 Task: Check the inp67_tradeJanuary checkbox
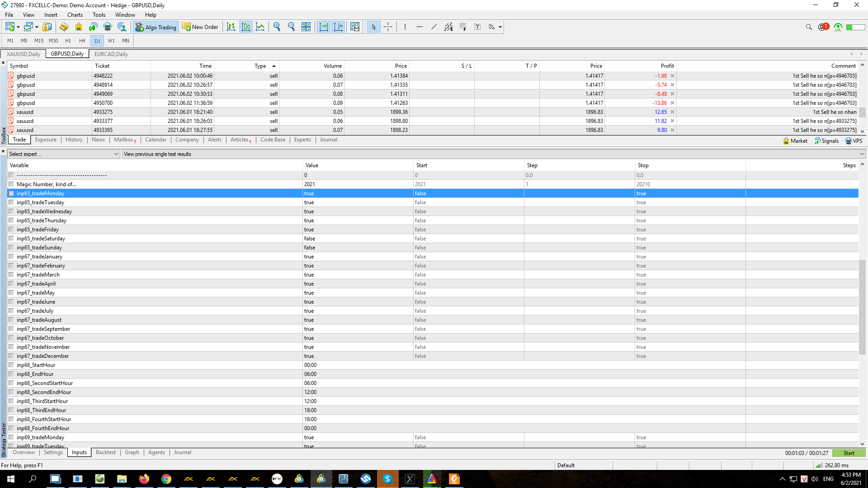(11, 257)
